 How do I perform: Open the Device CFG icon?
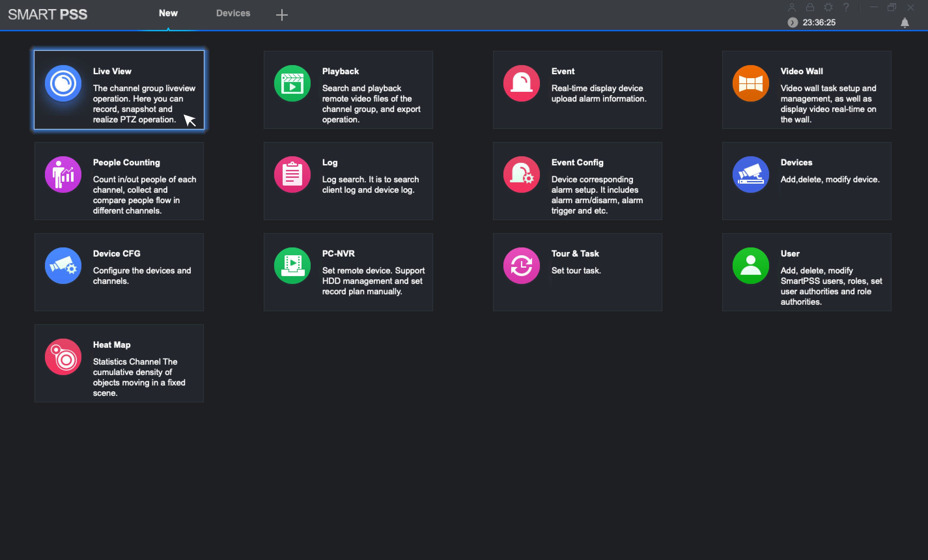point(63,265)
